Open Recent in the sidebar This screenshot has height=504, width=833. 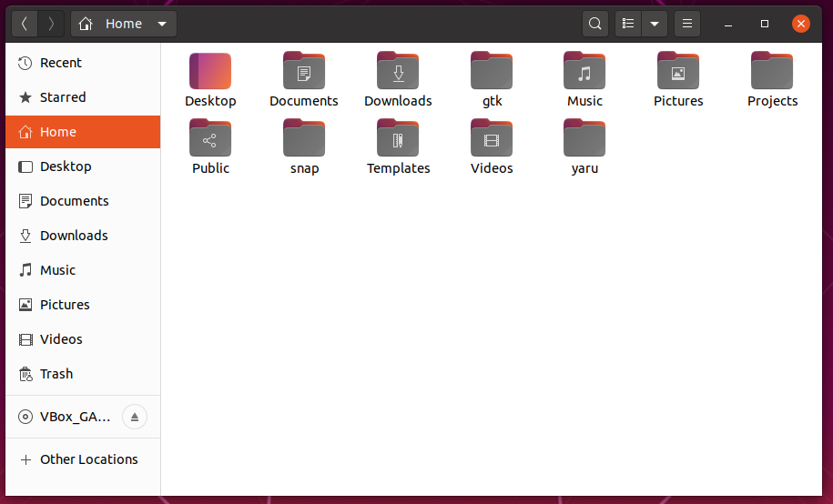click(83, 63)
